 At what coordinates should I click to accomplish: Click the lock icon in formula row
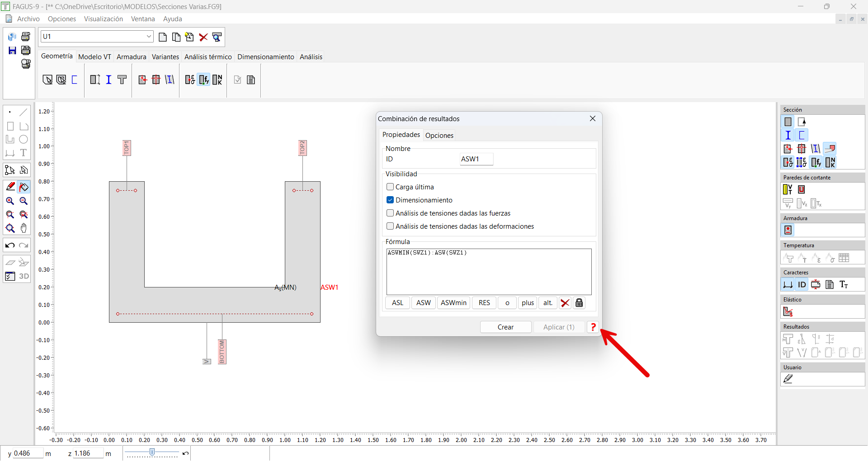point(579,303)
